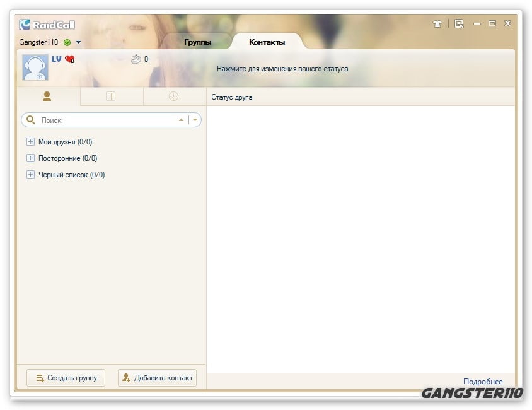The width and height of the screenshot is (532, 410).
Task: Click the Создать группу button
Action: 66,378
